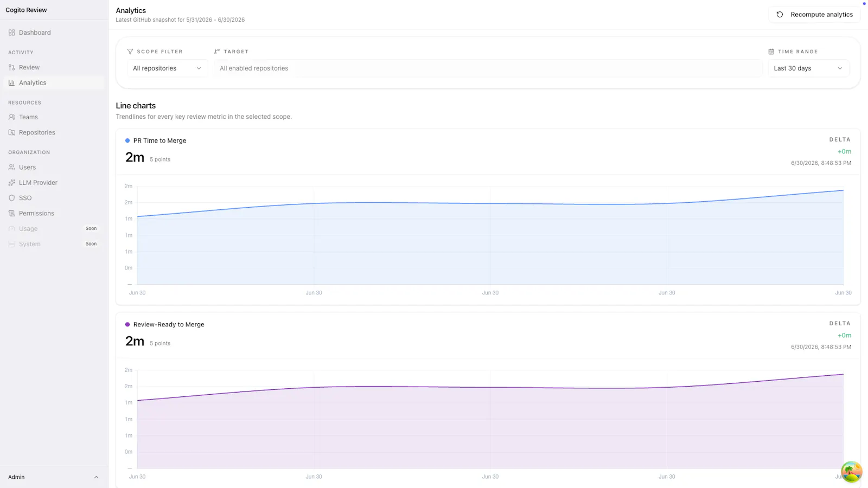Click Recompute analytics button
Image resolution: width=868 pixels, height=488 pixels.
click(814, 15)
